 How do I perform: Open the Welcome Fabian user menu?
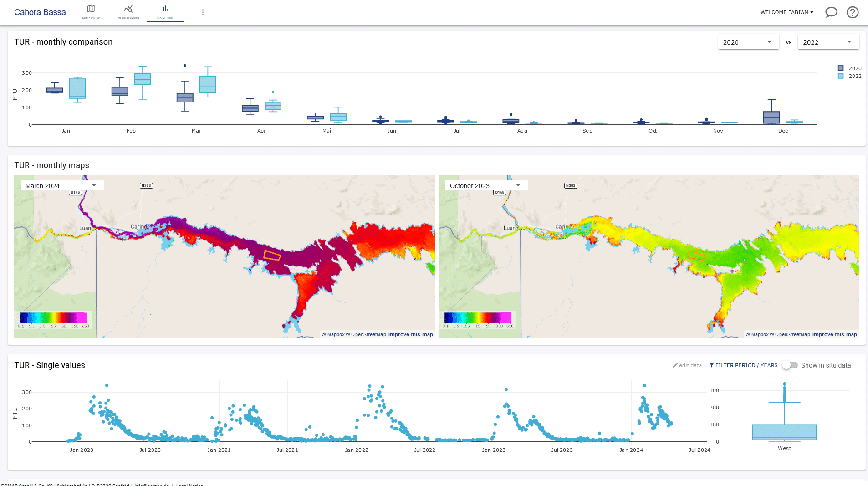click(x=787, y=12)
